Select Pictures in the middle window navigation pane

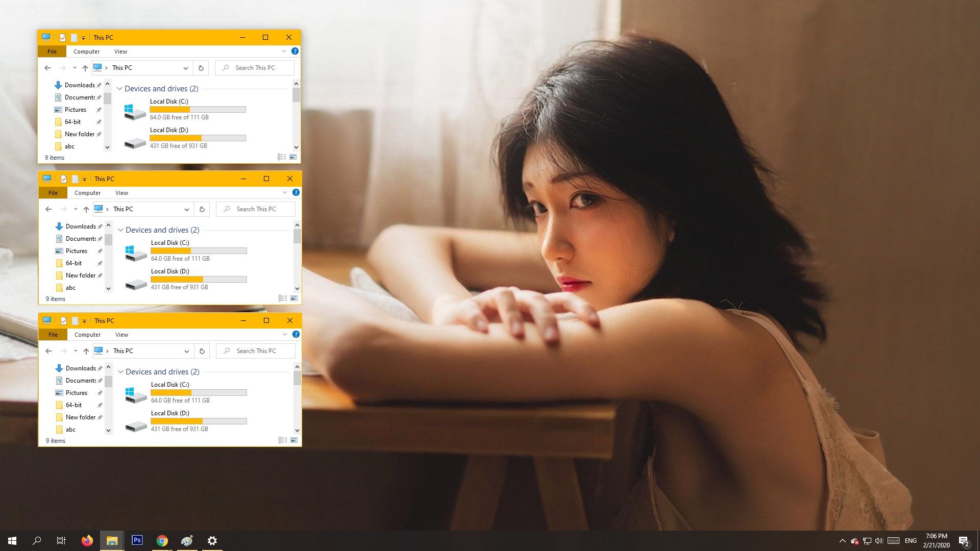[77, 251]
